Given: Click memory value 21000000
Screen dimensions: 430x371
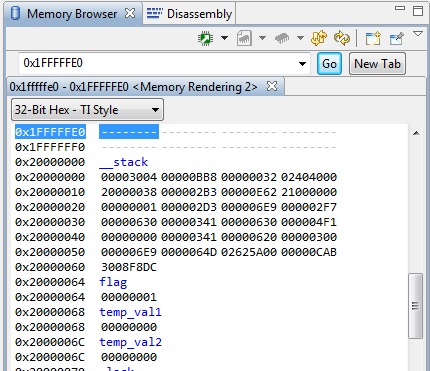Looking at the screenshot, I should [x=309, y=192].
